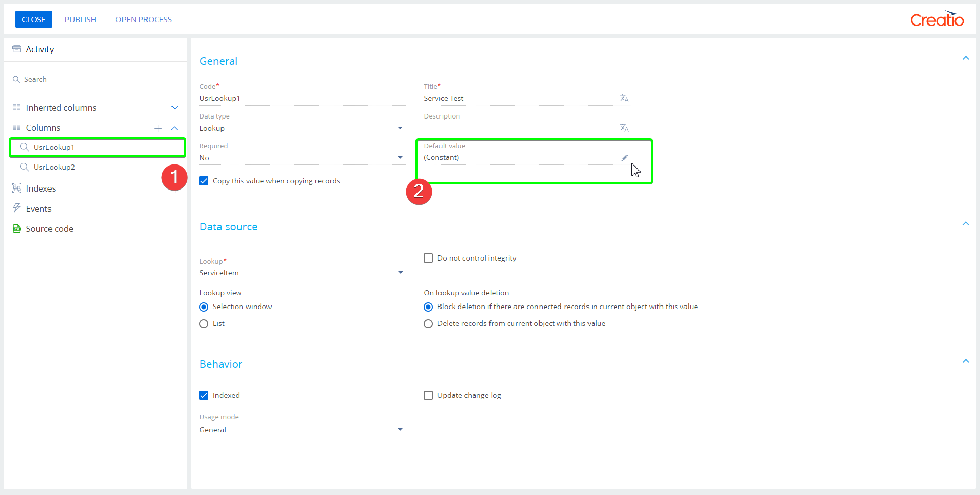980x495 pixels.
Task: Select Delete records from current object option
Action: pyautogui.click(x=428, y=324)
